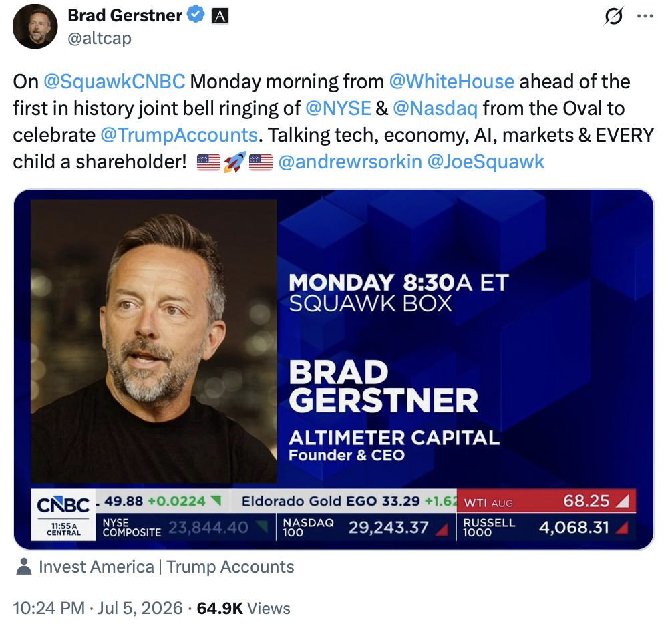Open the @WhiteHouse mention link
672x628 pixels.
[x=452, y=82]
